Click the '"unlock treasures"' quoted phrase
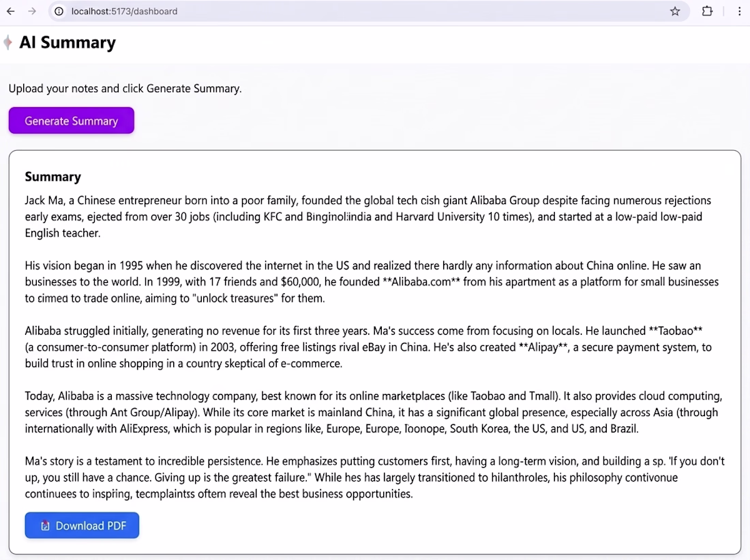This screenshot has height=560, width=750. pyautogui.click(x=235, y=298)
